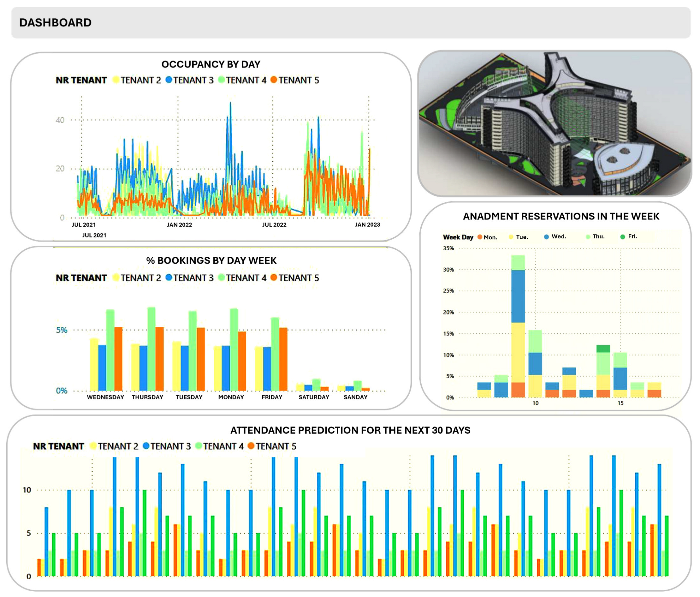Toggle Fri. legend entry in Reservations chart
The height and width of the screenshot is (597, 700).
point(632,236)
